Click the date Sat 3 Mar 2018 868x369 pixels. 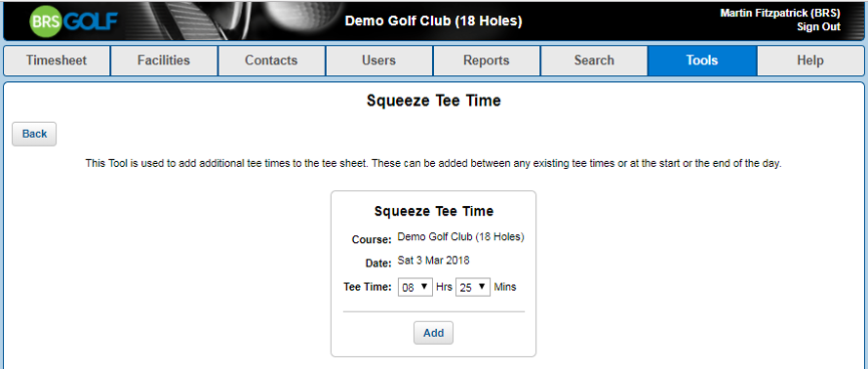coord(433,260)
